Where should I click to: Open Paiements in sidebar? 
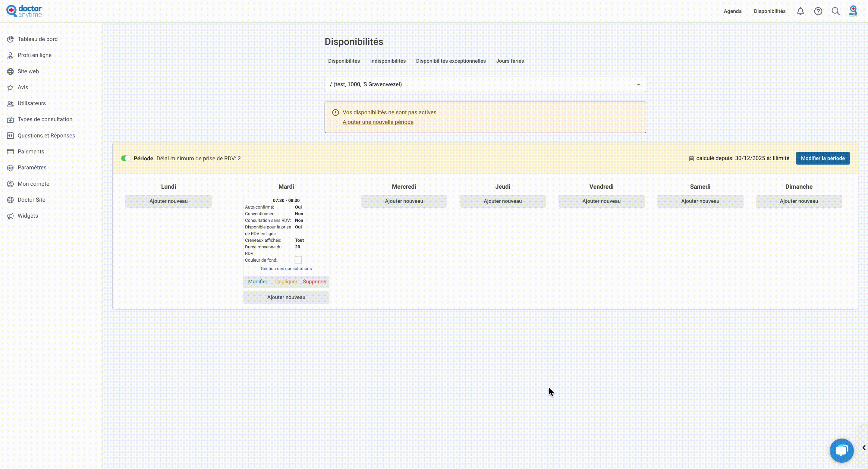31,152
